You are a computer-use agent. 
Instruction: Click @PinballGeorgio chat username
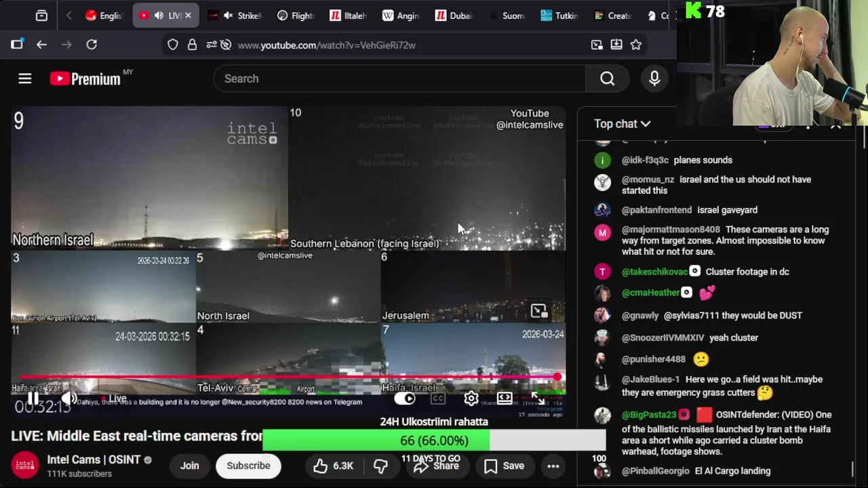click(x=655, y=471)
